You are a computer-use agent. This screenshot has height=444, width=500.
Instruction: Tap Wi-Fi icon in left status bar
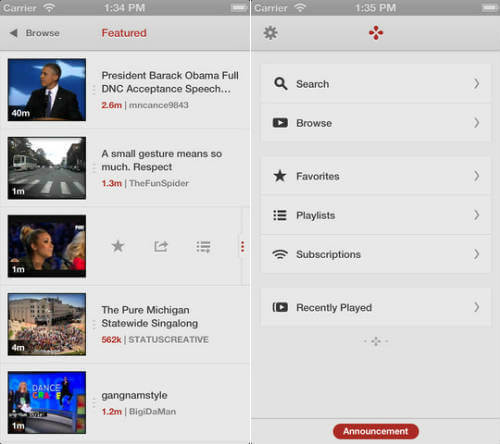(x=49, y=8)
